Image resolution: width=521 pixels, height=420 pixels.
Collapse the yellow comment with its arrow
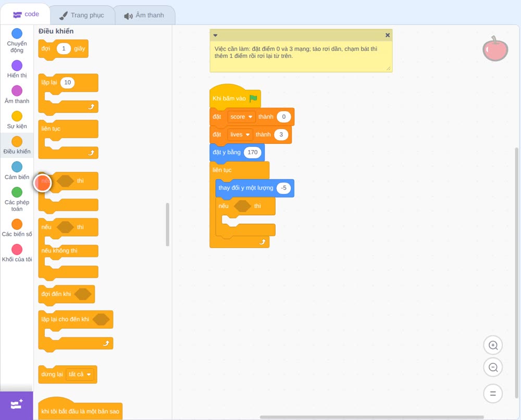point(215,35)
